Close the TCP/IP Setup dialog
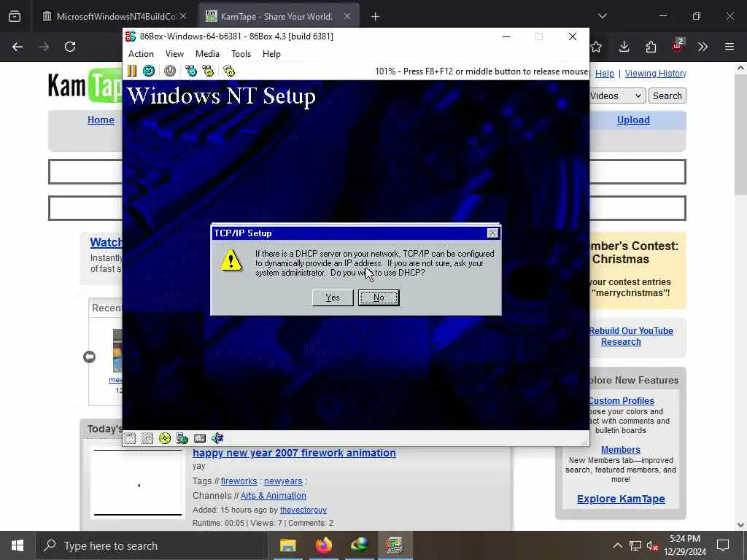 point(492,233)
